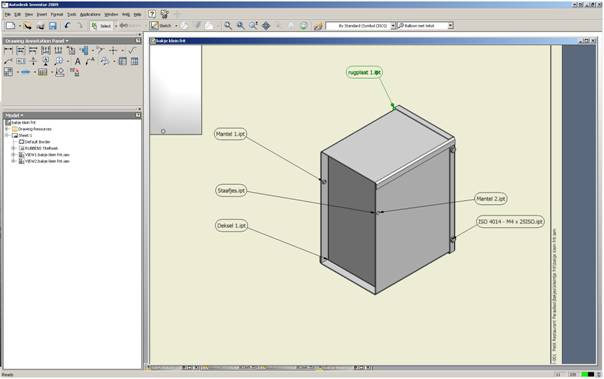The height and width of the screenshot is (379, 604).
Task: Open the dropdown arrow next to Sketch
Action: point(176,26)
